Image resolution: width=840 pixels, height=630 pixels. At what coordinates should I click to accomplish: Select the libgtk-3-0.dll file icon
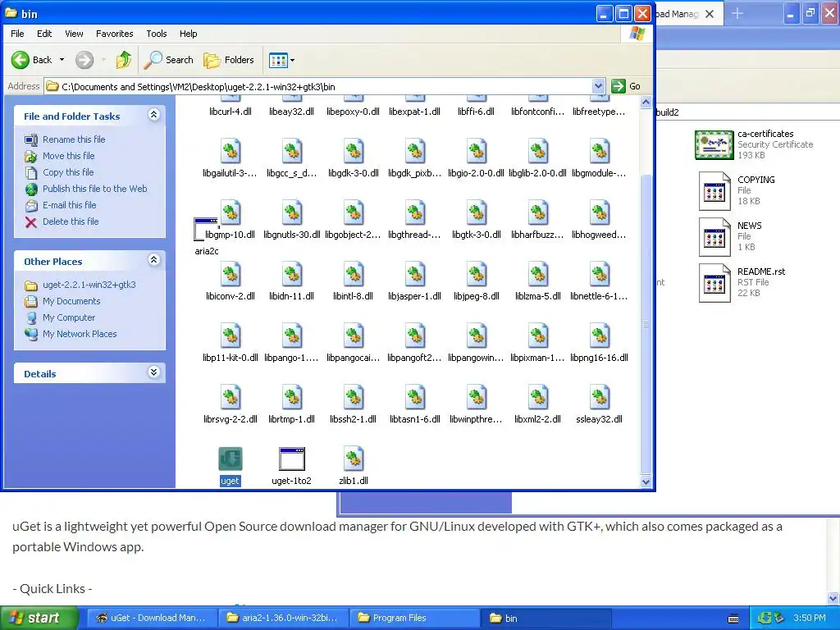pyautogui.click(x=477, y=213)
